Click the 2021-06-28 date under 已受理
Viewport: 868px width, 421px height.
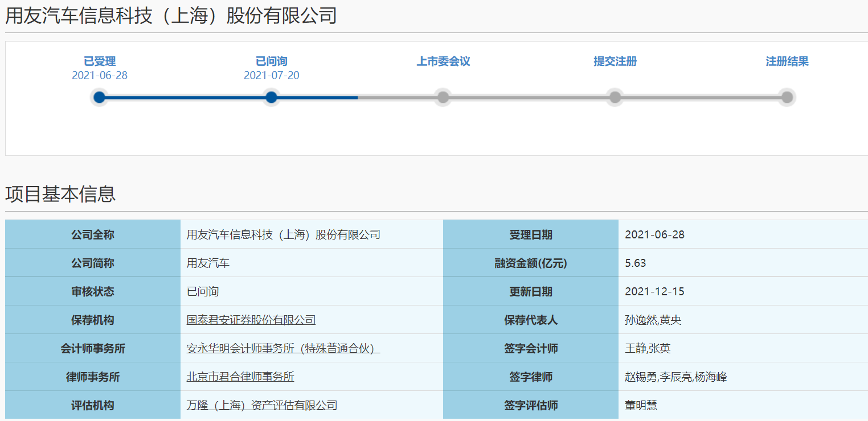coord(100,75)
